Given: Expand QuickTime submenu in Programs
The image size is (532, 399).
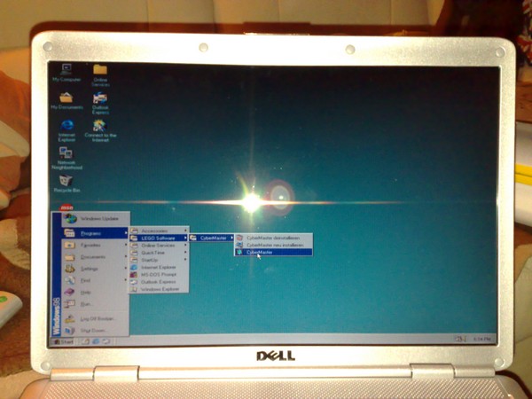Looking at the screenshot, I should point(159,253).
